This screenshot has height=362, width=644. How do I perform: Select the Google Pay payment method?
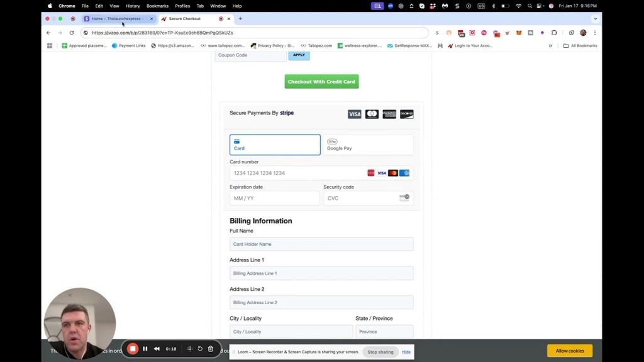click(368, 145)
